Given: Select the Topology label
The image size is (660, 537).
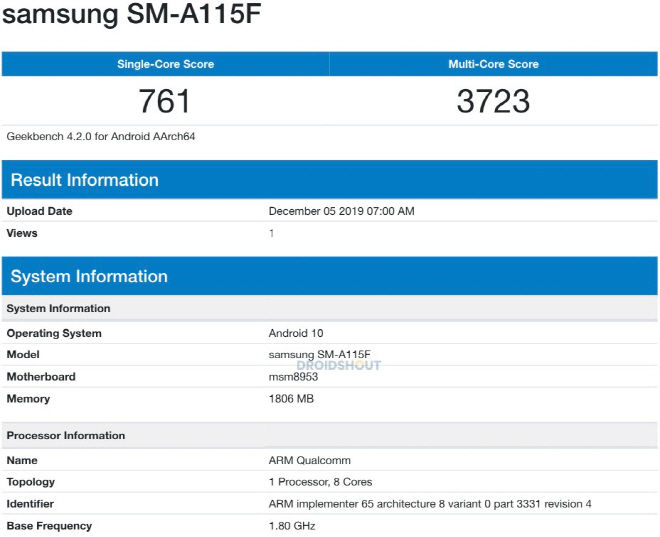Looking at the screenshot, I should coord(31,482).
